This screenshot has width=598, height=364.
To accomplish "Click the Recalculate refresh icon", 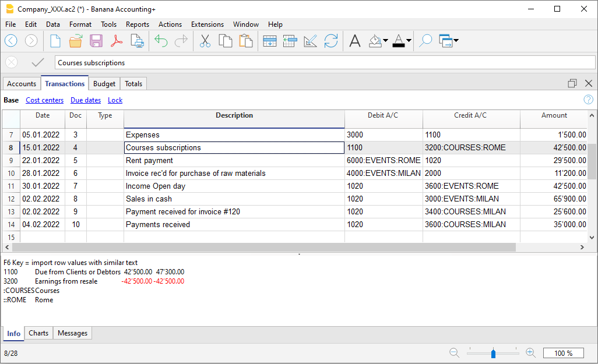I will [x=330, y=41].
